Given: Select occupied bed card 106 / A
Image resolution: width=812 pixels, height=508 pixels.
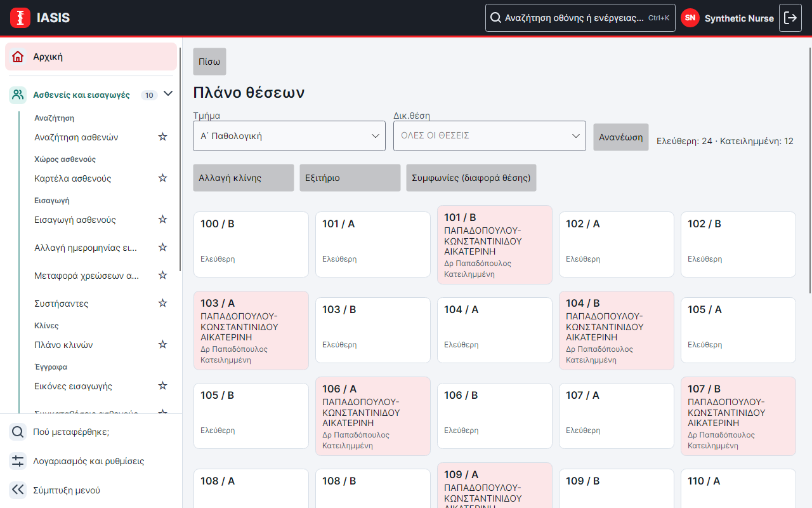Looking at the screenshot, I should click(373, 416).
